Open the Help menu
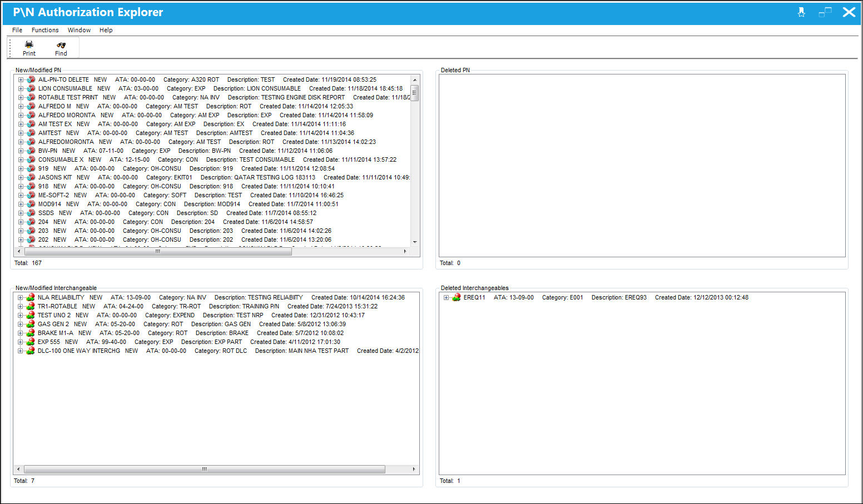Viewport: 863px width, 504px height. point(106,30)
